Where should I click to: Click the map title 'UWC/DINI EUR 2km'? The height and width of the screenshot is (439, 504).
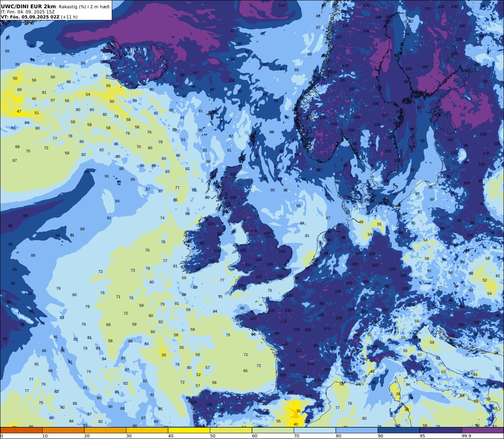(28, 6)
